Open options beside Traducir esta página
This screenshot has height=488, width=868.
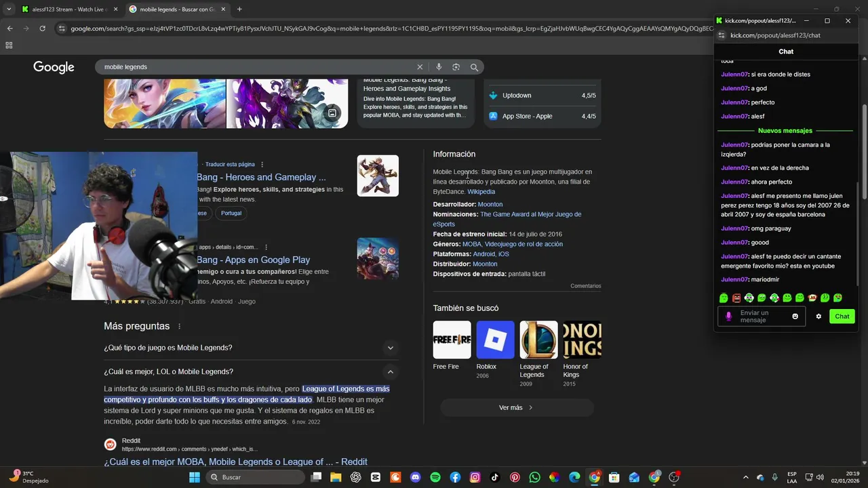262,165
